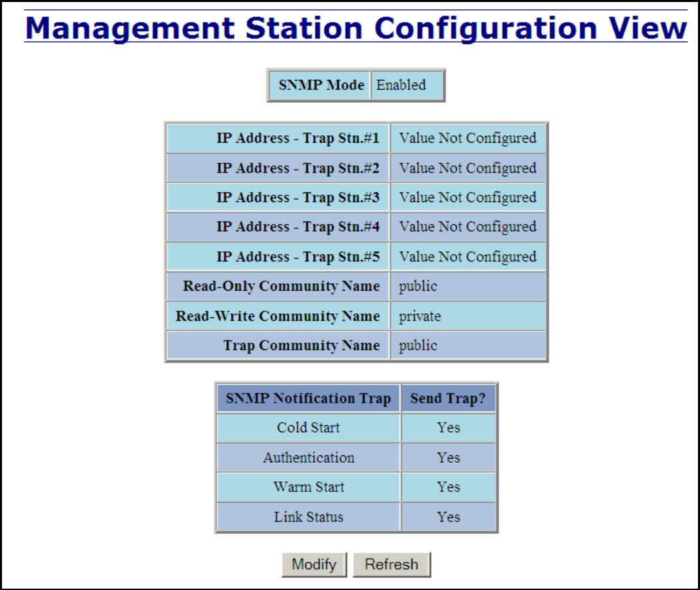The height and width of the screenshot is (590, 700).
Task: Select Trap Stn.#5 IP address value
Action: click(467, 257)
